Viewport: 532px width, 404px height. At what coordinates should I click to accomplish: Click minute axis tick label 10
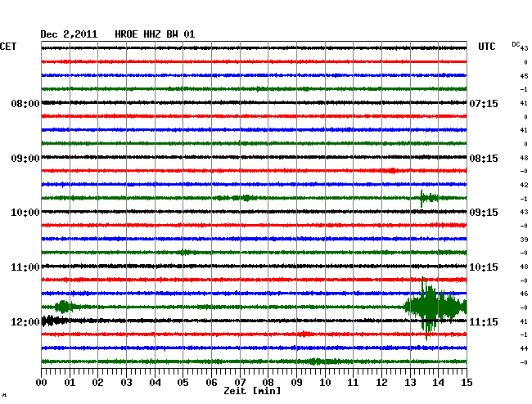point(325,383)
